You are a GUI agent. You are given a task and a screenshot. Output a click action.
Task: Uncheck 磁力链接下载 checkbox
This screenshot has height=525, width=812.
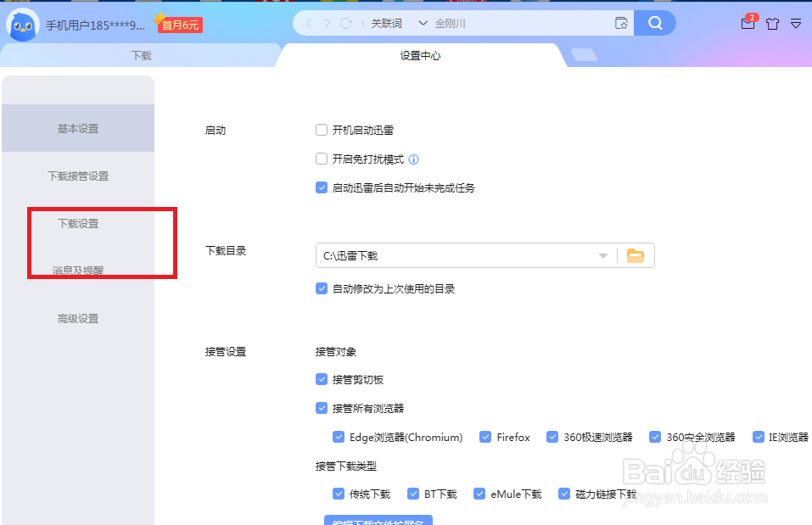(564, 494)
